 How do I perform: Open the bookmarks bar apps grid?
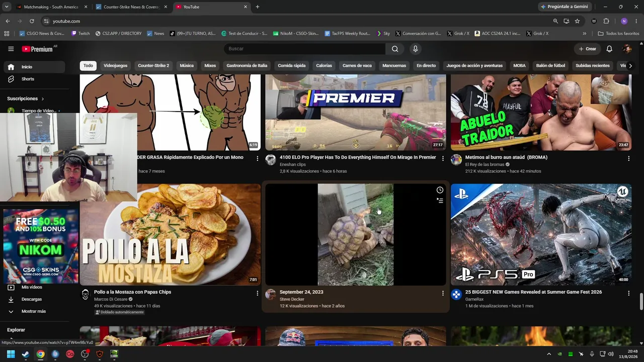click(7, 34)
